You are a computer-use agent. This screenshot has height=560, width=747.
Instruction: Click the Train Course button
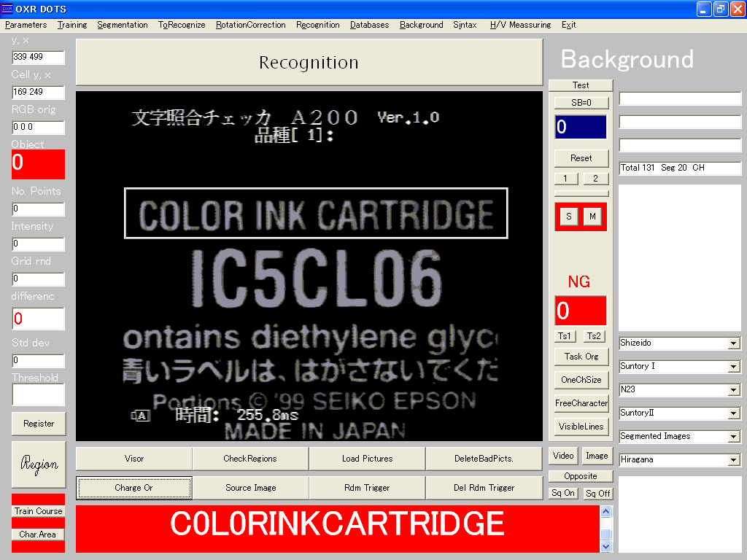(x=39, y=511)
